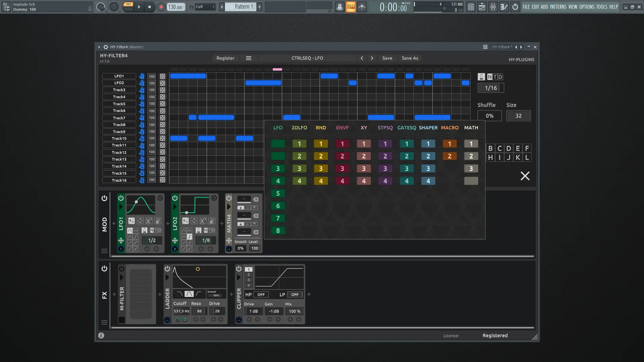644x362 pixels.
Task: Randomize Track7 with its dice icon
Action: pyautogui.click(x=162, y=118)
